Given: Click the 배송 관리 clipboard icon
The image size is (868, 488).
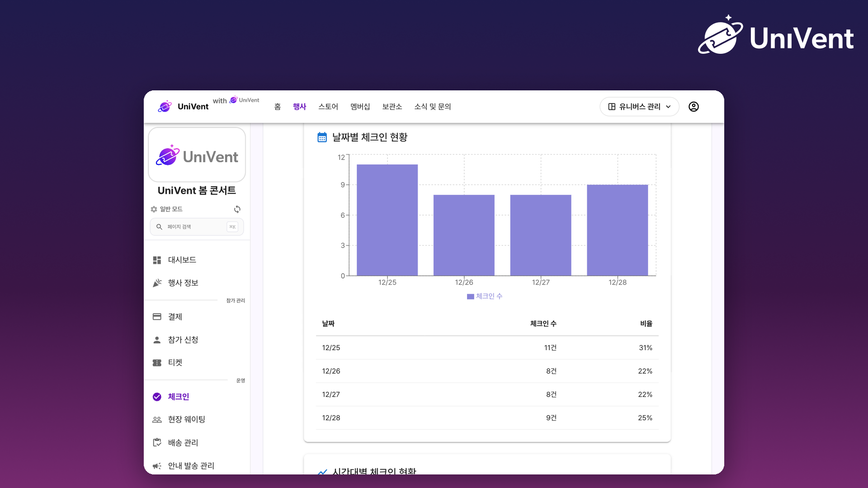Looking at the screenshot, I should (x=157, y=442).
